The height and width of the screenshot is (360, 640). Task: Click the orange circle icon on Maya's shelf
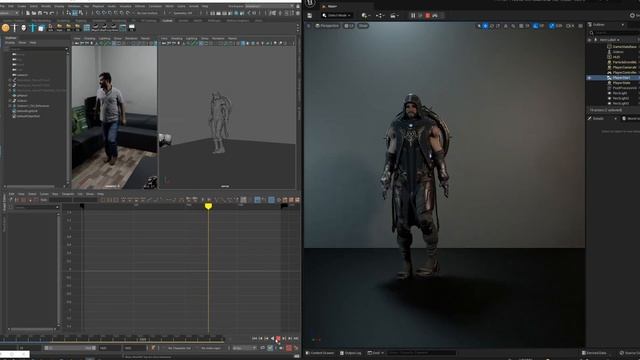click(5, 28)
